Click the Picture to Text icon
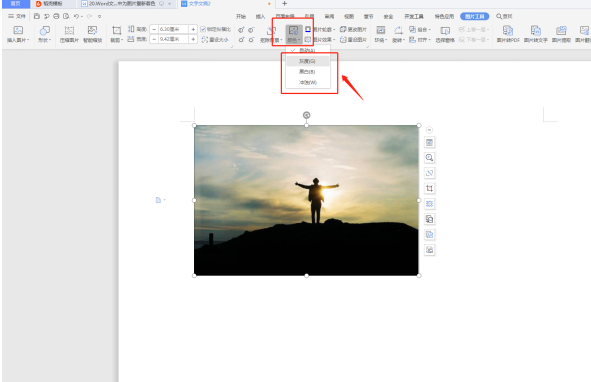This screenshot has width=591, height=382. tap(536, 34)
